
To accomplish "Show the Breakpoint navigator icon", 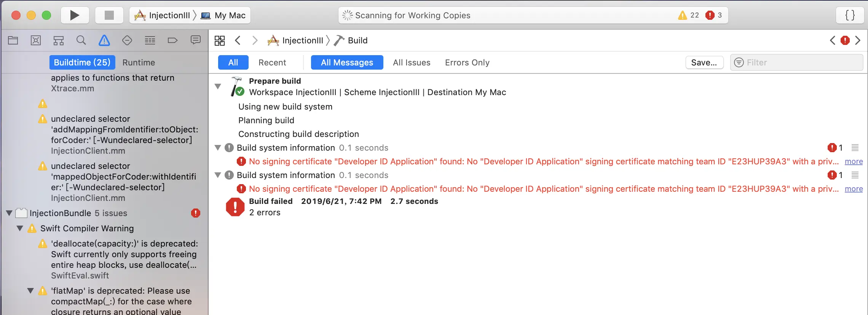I will tap(173, 40).
